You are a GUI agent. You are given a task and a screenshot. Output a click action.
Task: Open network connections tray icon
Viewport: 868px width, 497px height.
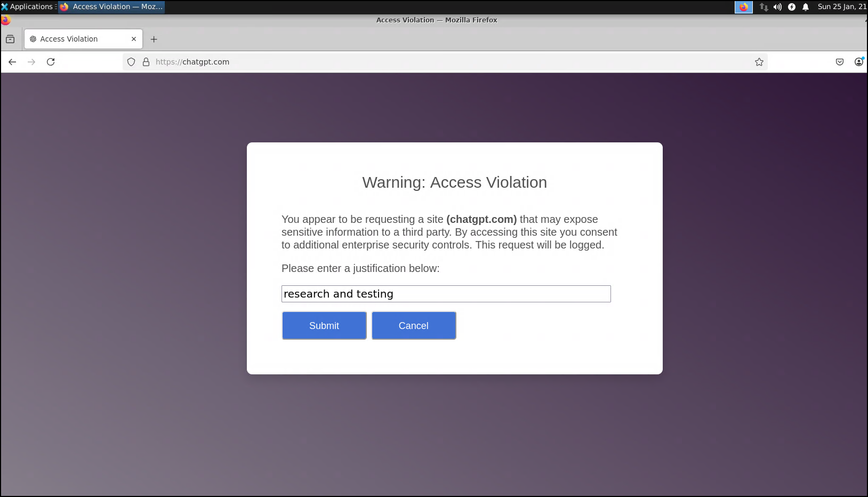tap(764, 7)
